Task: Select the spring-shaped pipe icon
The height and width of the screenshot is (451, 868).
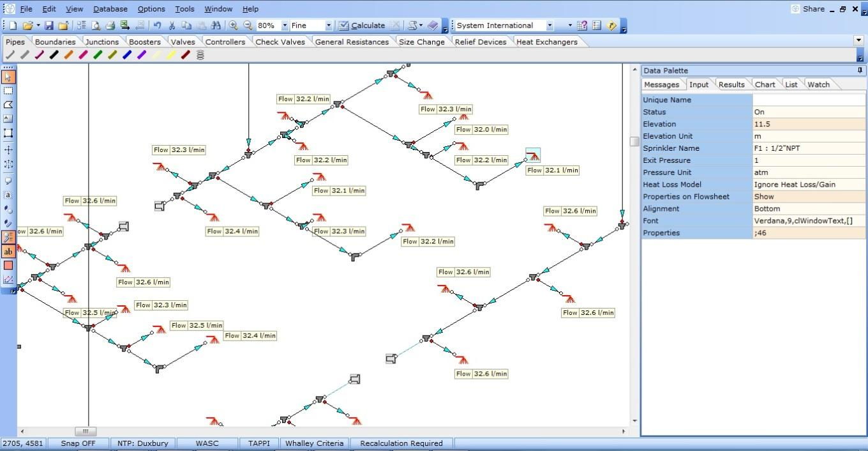Action: coord(200,56)
